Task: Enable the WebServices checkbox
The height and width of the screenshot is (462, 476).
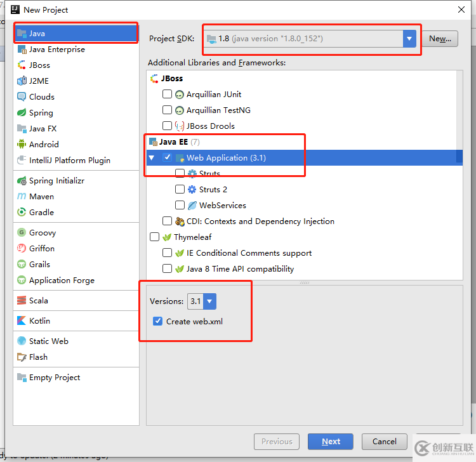Action: pyautogui.click(x=180, y=205)
